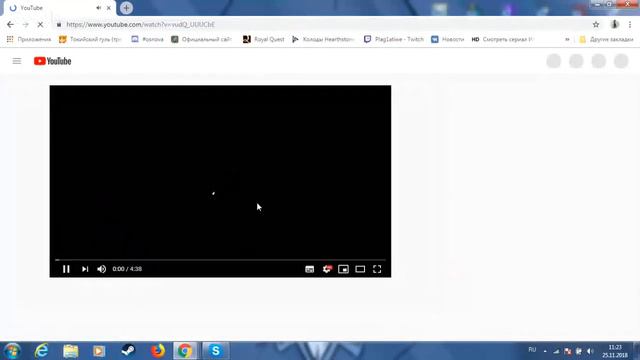Open the YouTube hamburger guide menu

click(x=17, y=61)
